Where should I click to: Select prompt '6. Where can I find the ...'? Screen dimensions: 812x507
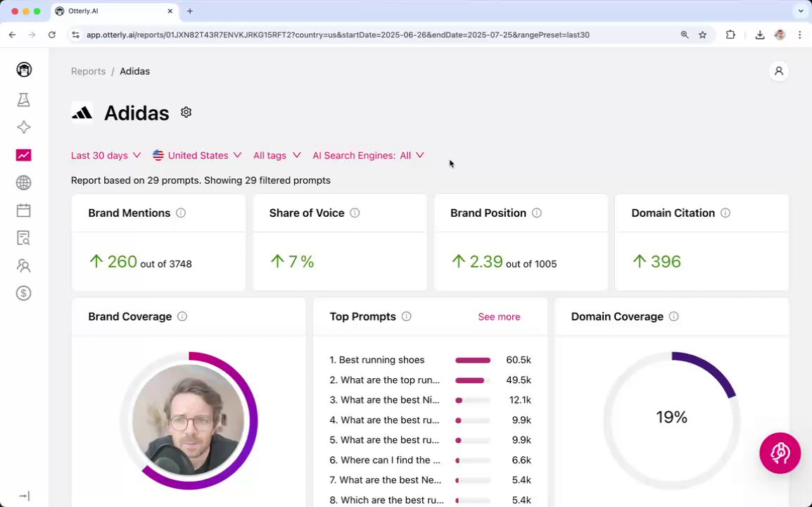point(385,461)
